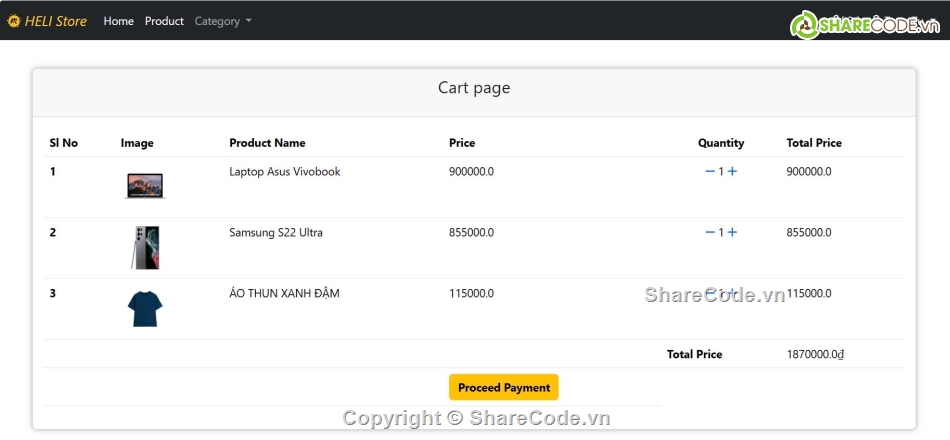
Task: Select the ÁO THUN XANH ĐẬM product name
Action: [284, 293]
